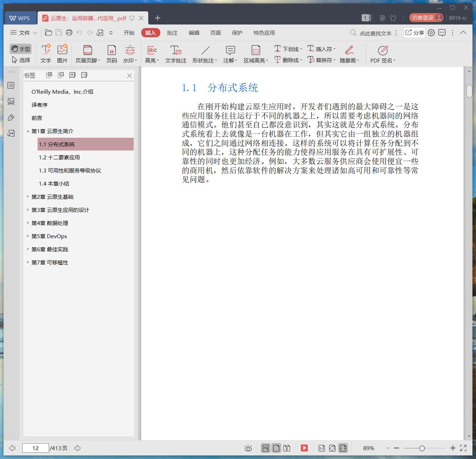The width and height of the screenshot is (476, 459).
Task: Go to the next page arrow
Action: click(x=77, y=448)
